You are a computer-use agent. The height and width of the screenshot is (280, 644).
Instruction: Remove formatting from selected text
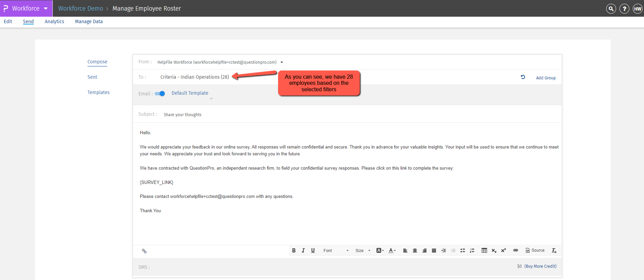tap(554, 250)
